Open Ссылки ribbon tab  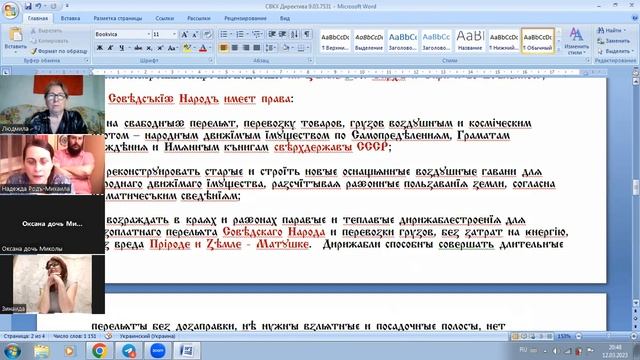point(164,18)
